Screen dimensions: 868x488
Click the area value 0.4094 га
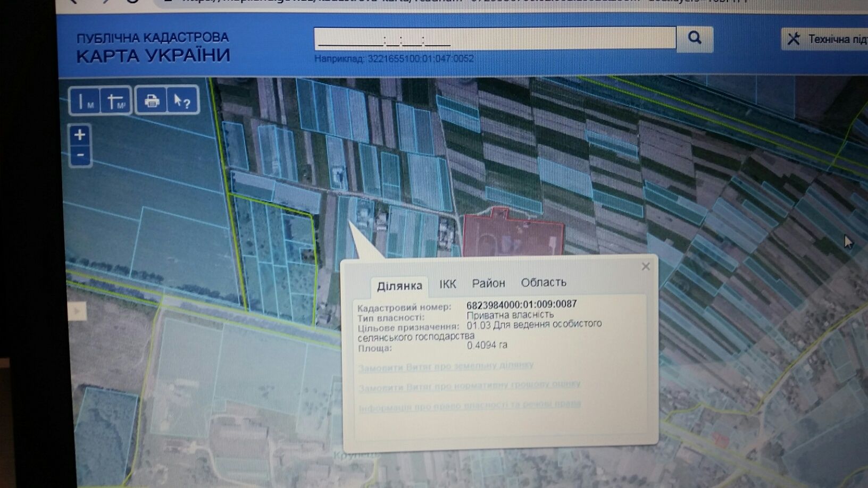[x=487, y=345]
